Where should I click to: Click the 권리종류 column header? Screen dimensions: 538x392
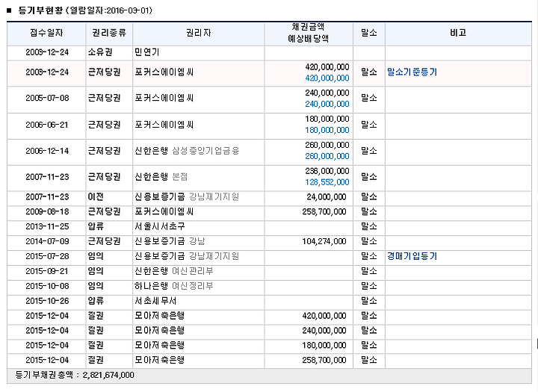click(x=109, y=33)
